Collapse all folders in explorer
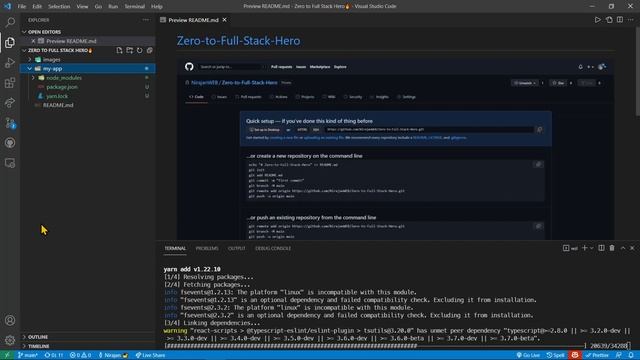This screenshot has height=360, width=640. (150, 50)
